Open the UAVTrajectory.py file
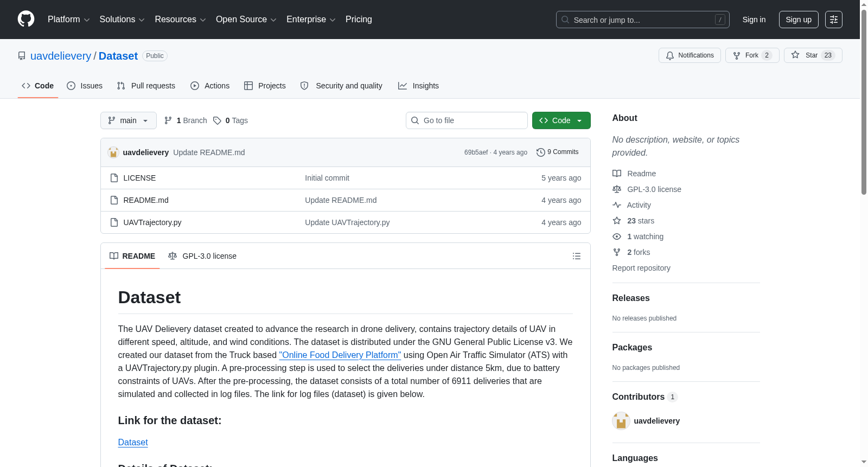Screen dimensions: 868x467 pyautogui.click(x=152, y=222)
